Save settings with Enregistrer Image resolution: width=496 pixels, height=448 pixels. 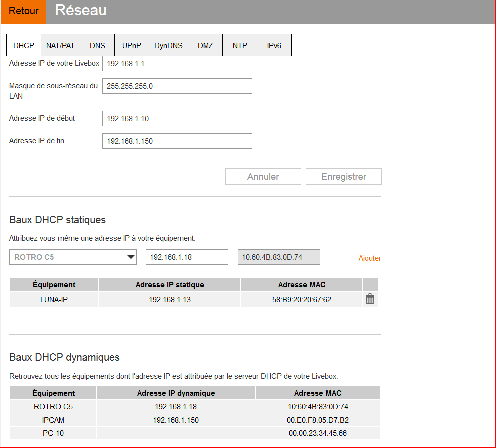point(343,176)
